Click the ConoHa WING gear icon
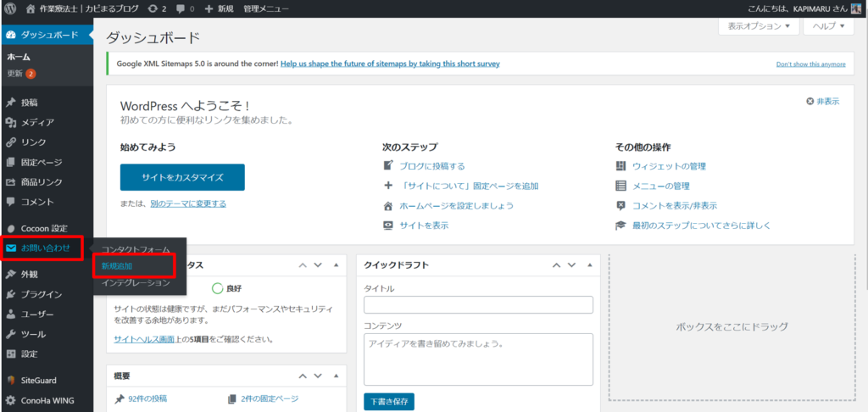Viewport: 868px width, 412px height. tap(10, 400)
